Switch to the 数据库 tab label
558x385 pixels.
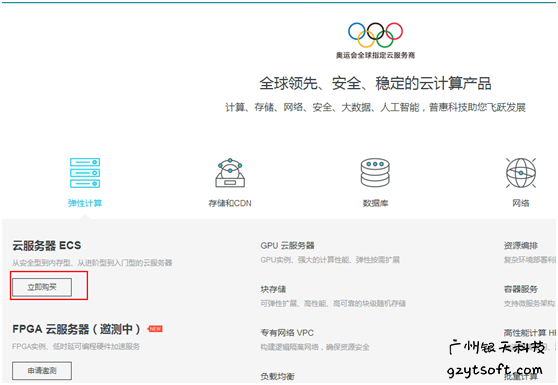375,203
